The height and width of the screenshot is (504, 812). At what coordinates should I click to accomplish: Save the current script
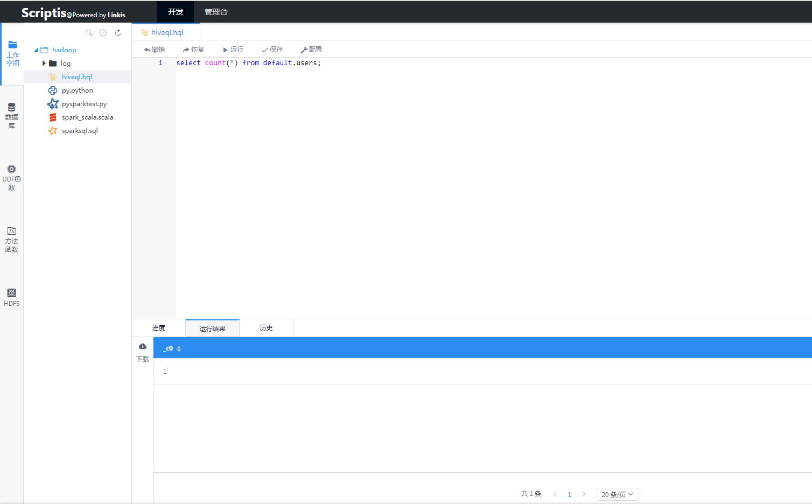click(272, 50)
